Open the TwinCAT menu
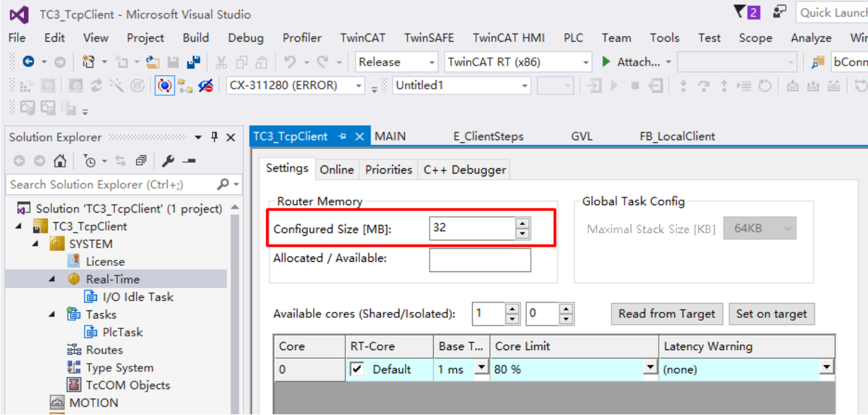Screen dimensions: 868x415 363,38
